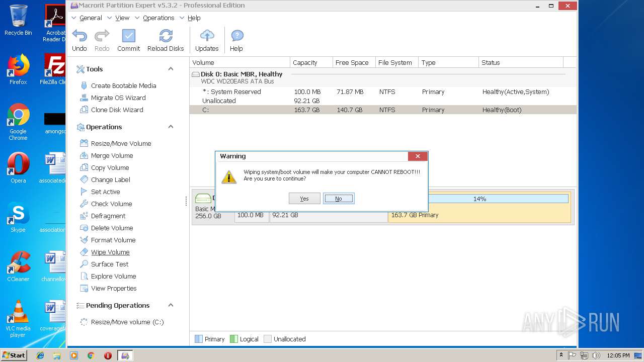Open the Recycle Bin desktop icon
Screen dimensions: 644x362
click(18, 20)
